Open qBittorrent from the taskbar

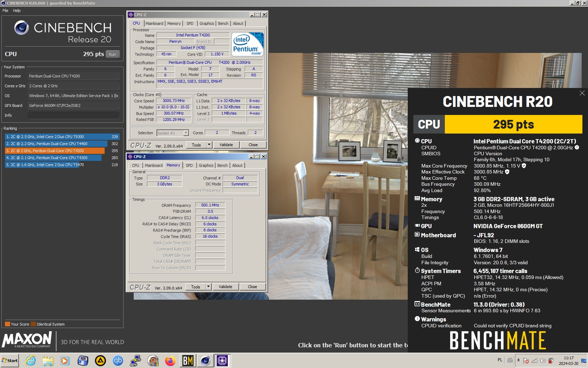coord(118,360)
